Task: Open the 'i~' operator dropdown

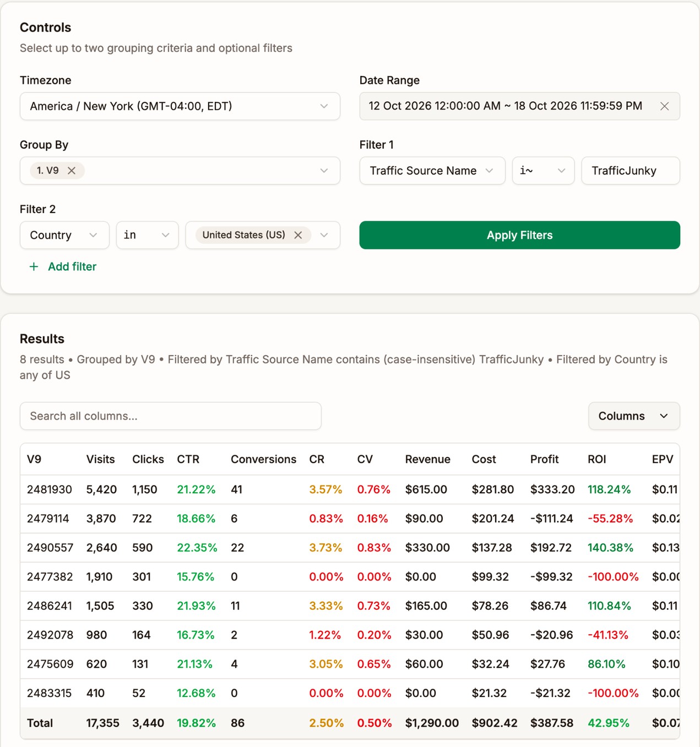Action: pyautogui.click(x=543, y=171)
